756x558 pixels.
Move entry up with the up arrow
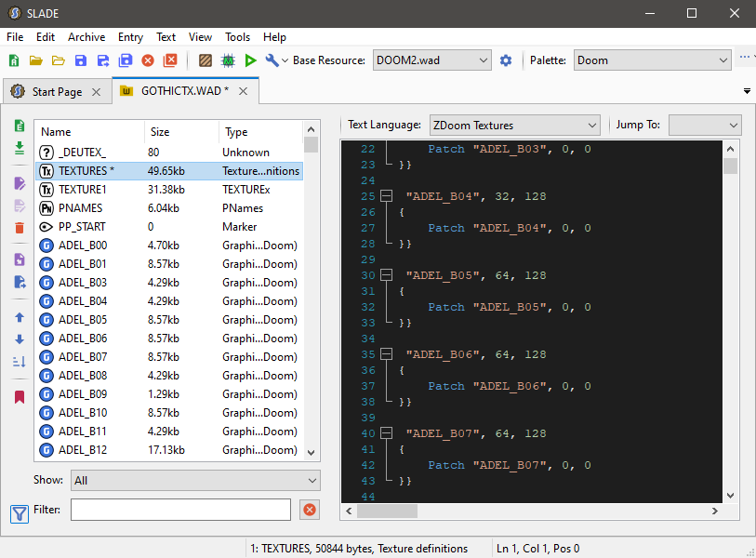pyautogui.click(x=20, y=317)
